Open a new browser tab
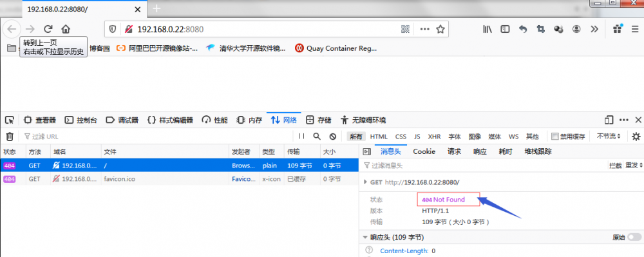 tap(156, 8)
